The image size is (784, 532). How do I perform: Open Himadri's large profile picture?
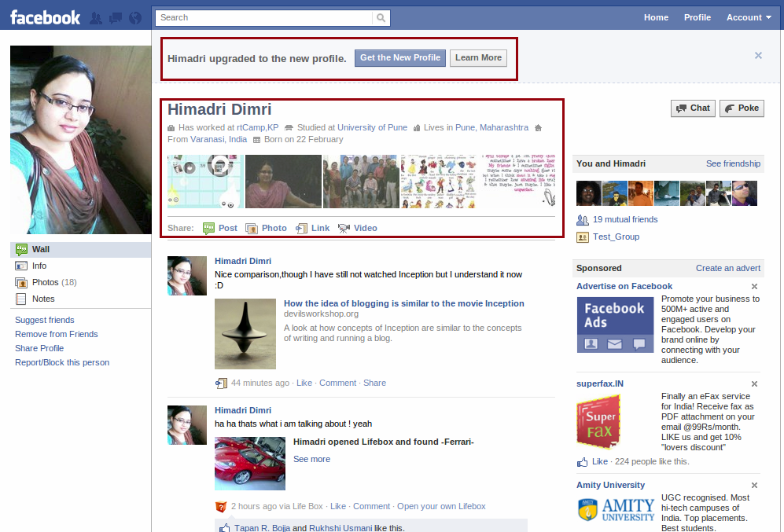click(x=80, y=140)
